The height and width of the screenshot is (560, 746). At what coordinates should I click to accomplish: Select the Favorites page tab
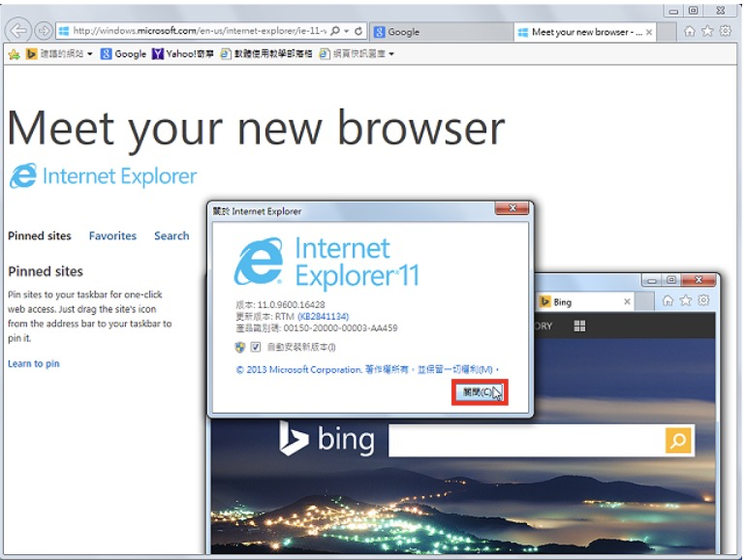(112, 236)
